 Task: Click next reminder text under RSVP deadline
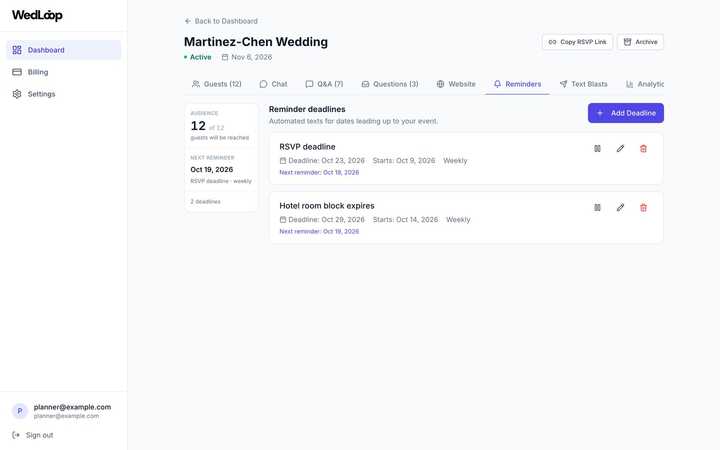pos(319,173)
